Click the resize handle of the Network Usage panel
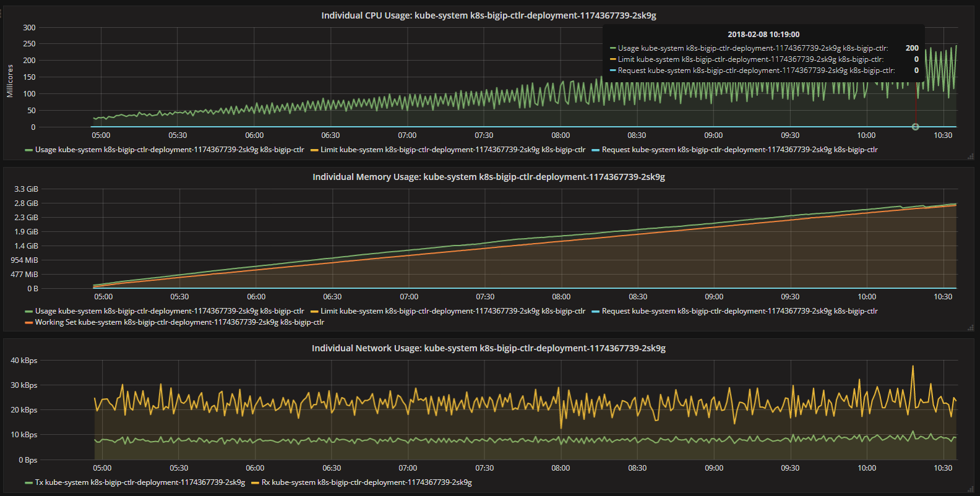The width and height of the screenshot is (980, 496). point(971,489)
